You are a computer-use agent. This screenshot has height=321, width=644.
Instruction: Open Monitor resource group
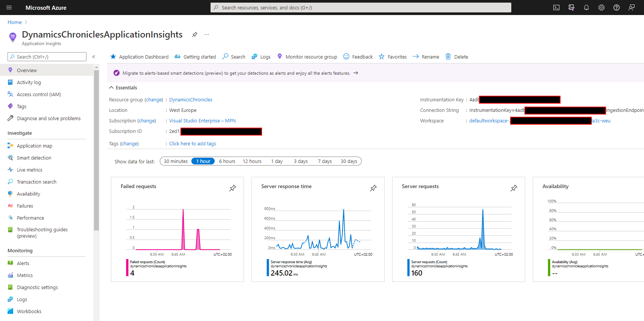click(307, 57)
